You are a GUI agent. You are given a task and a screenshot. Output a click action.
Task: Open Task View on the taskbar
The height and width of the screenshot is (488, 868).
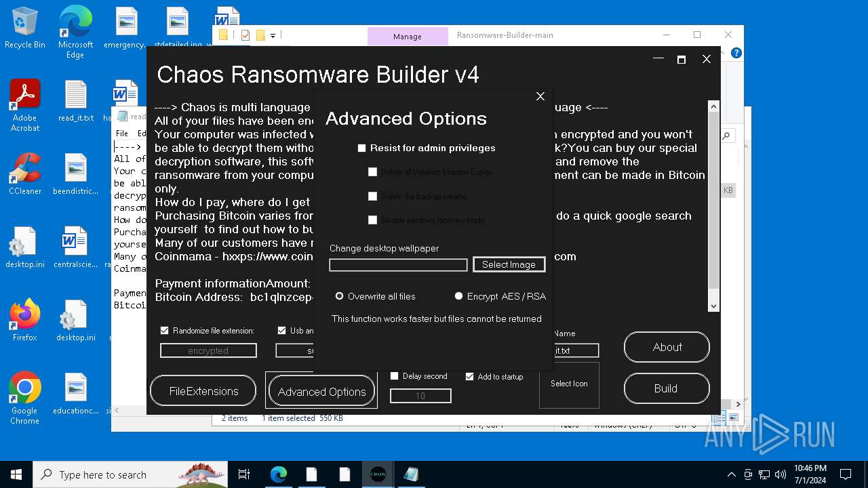coord(244,474)
